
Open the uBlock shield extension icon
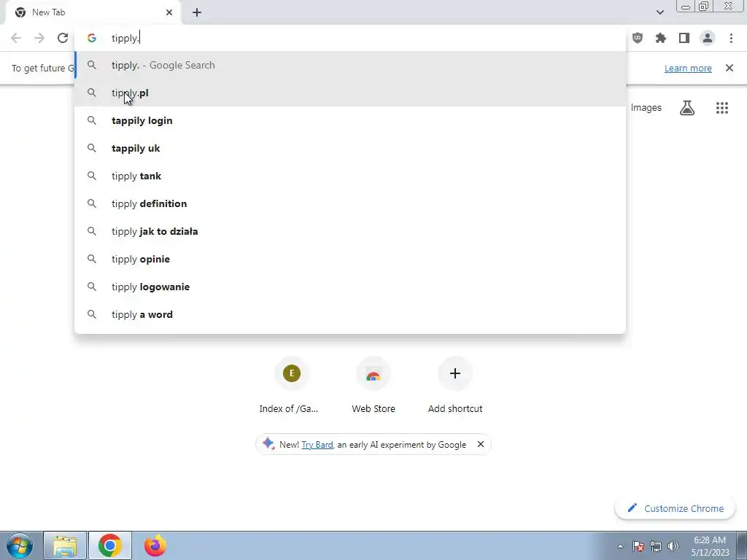pos(638,38)
